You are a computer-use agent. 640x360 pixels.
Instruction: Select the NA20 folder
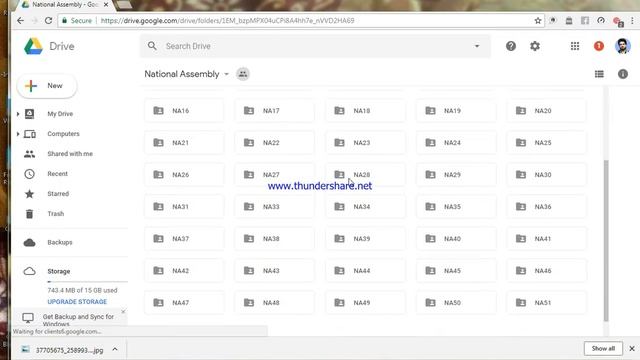(x=547, y=111)
